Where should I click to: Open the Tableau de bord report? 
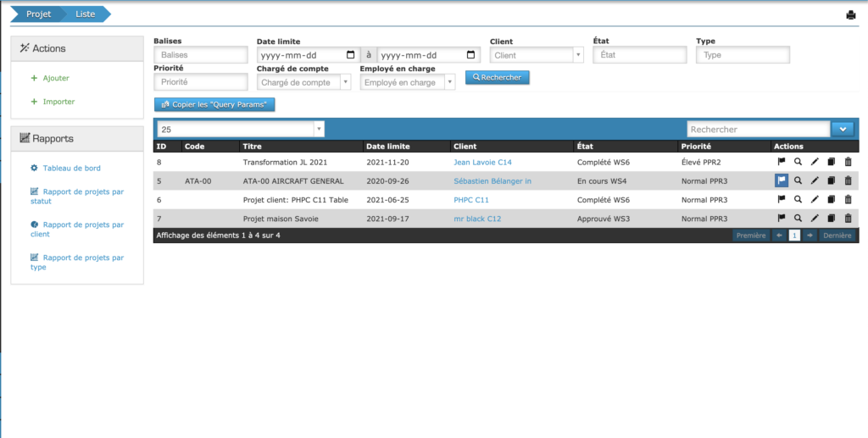(71, 168)
